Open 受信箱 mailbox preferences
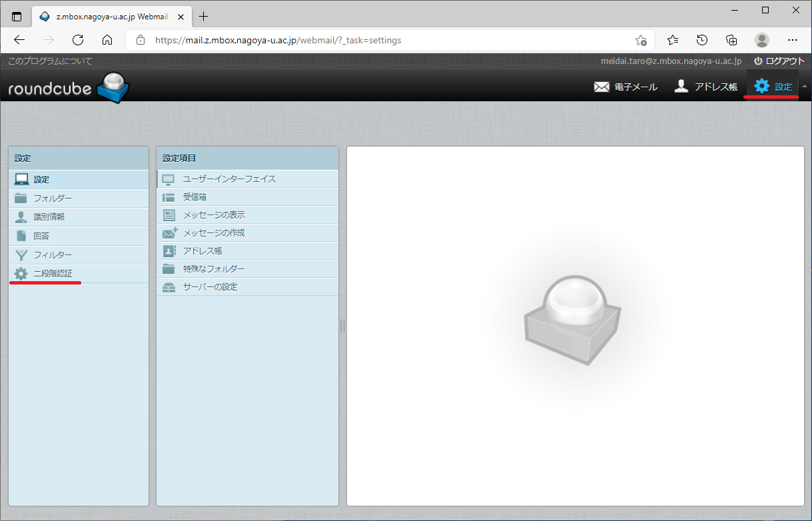 (195, 197)
